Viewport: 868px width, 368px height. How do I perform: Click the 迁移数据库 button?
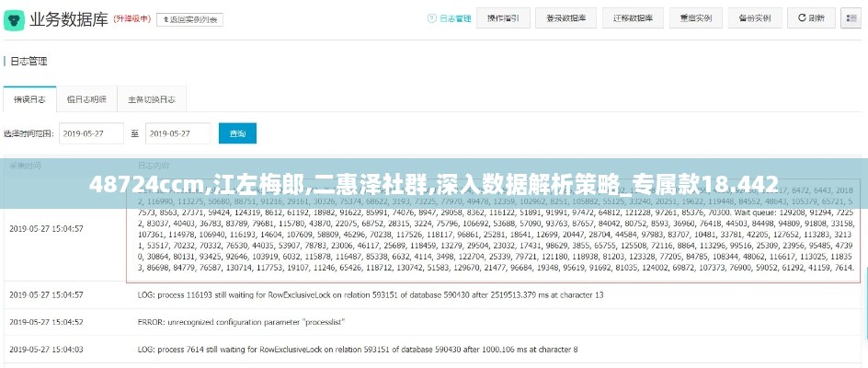click(x=634, y=18)
